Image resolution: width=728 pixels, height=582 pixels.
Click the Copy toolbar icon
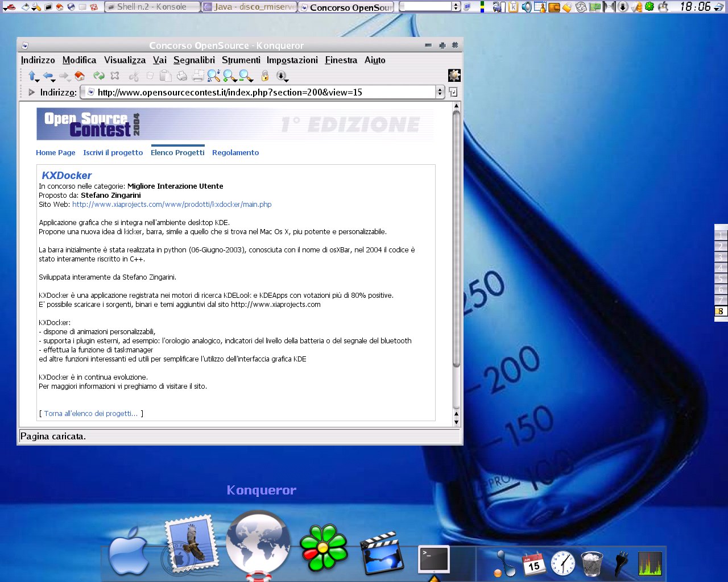tap(150, 76)
